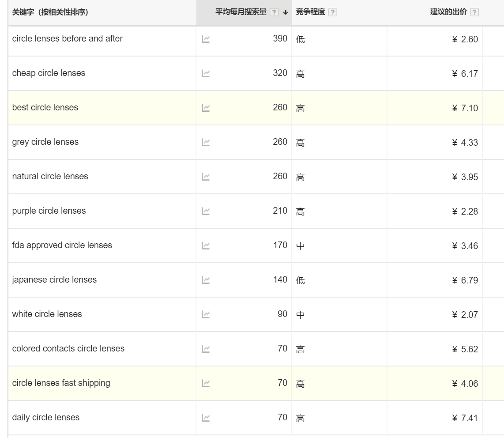
Task: Click suggested bid ¥ 6.17
Action: [x=465, y=74]
